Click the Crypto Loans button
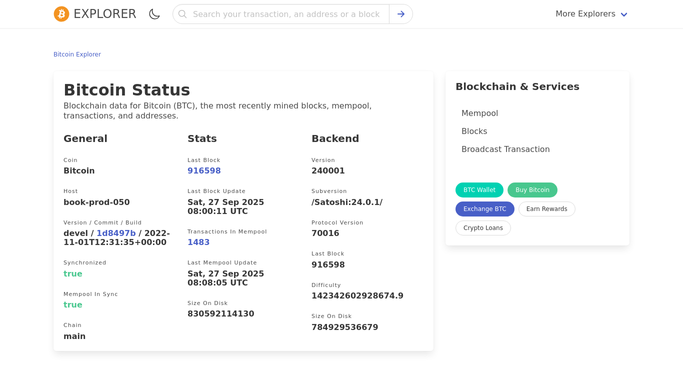The image size is (683, 384). pos(483,228)
